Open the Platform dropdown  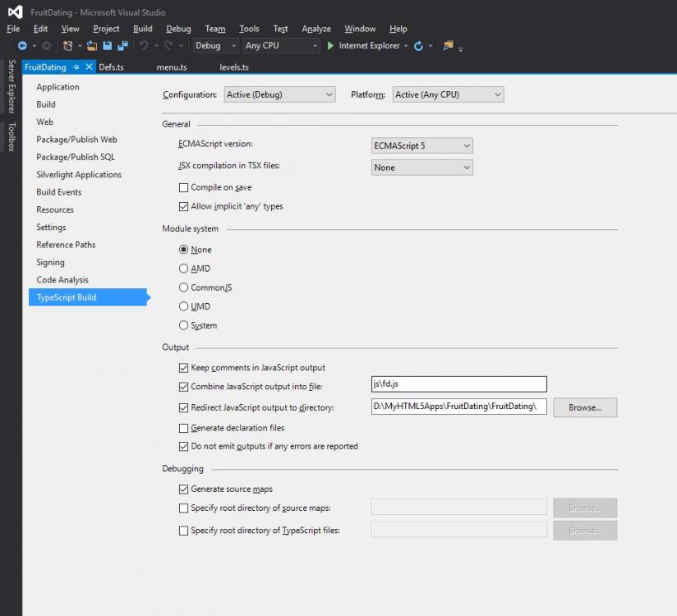448,94
